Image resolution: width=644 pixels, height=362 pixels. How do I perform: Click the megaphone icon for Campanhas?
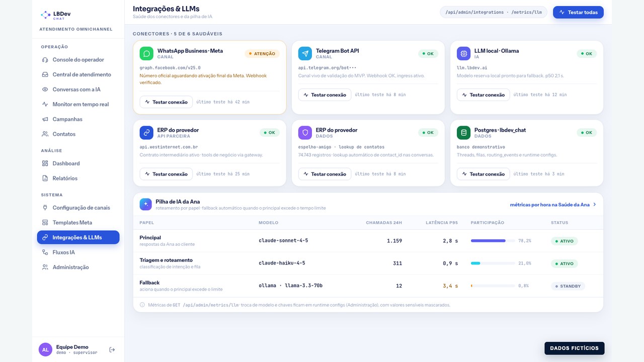click(45, 119)
